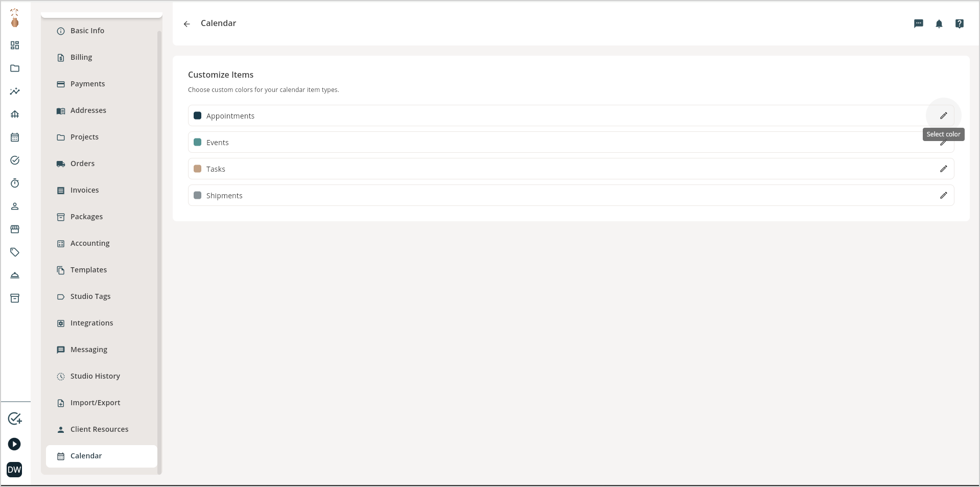This screenshot has width=980, height=487.
Task: Open the dashboard grid icon in left rail
Action: tap(15, 45)
